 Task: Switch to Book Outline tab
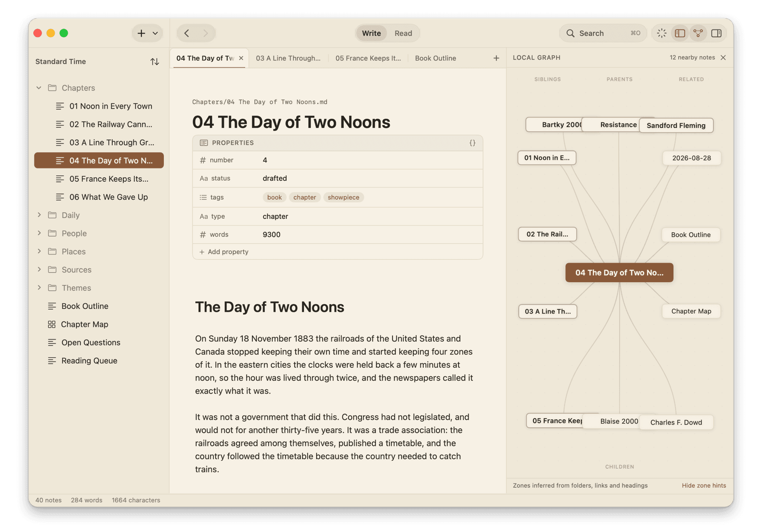click(x=435, y=58)
